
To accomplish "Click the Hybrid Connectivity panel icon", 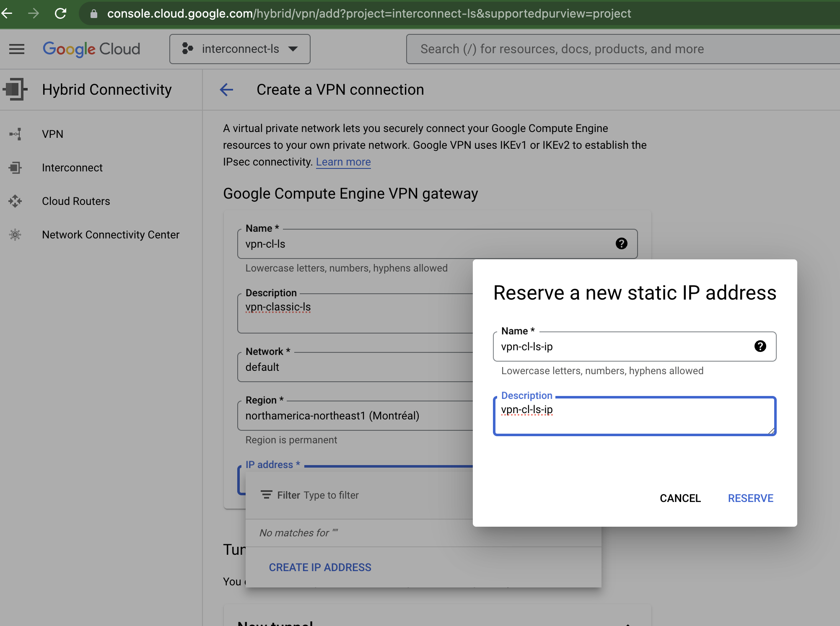I will [x=14, y=90].
